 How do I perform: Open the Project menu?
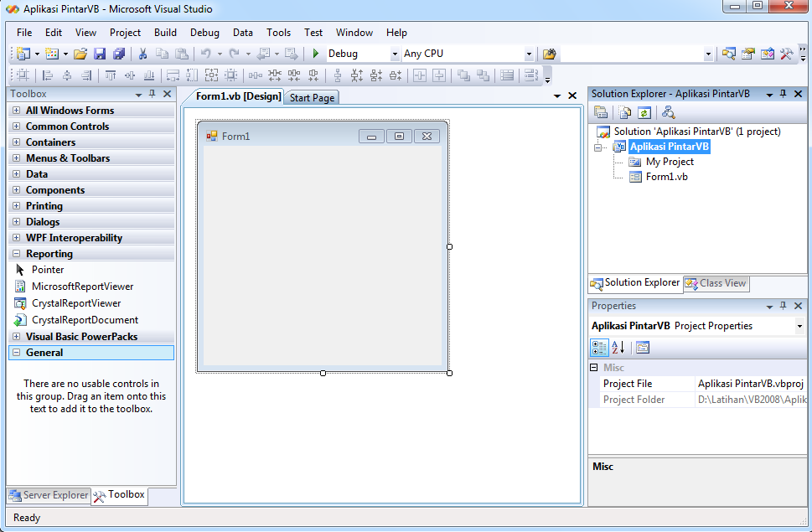125,33
